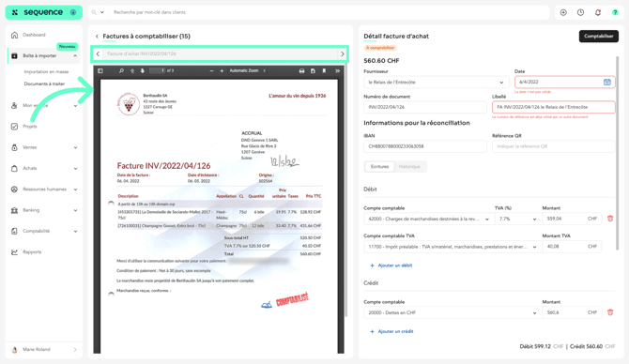This screenshot has width=629, height=364.
Task: Select the Ecritures tab
Action: (x=379, y=166)
